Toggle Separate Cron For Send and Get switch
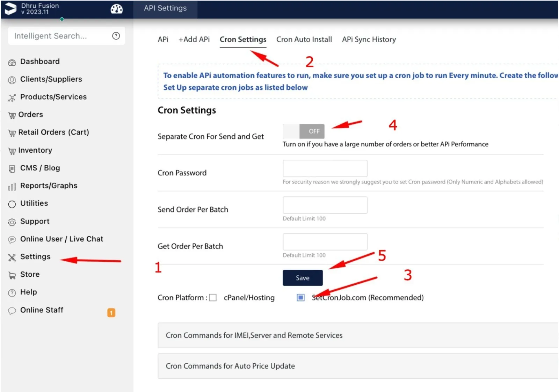The image size is (559, 392). (x=303, y=131)
